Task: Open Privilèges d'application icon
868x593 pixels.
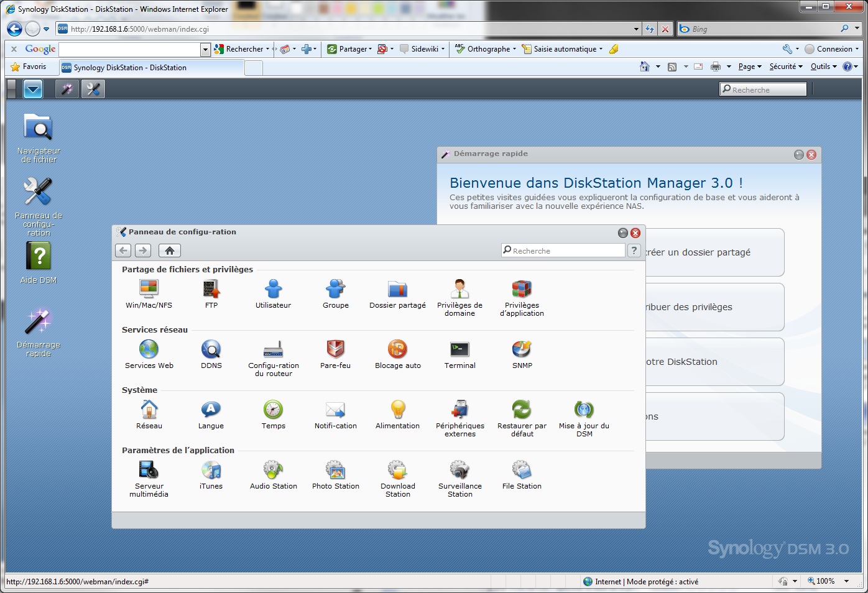Action: 522,298
